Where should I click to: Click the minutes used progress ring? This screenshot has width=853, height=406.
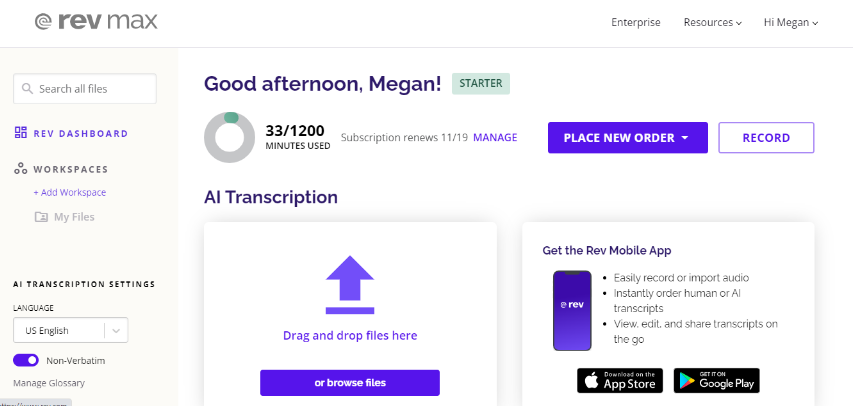(229, 137)
